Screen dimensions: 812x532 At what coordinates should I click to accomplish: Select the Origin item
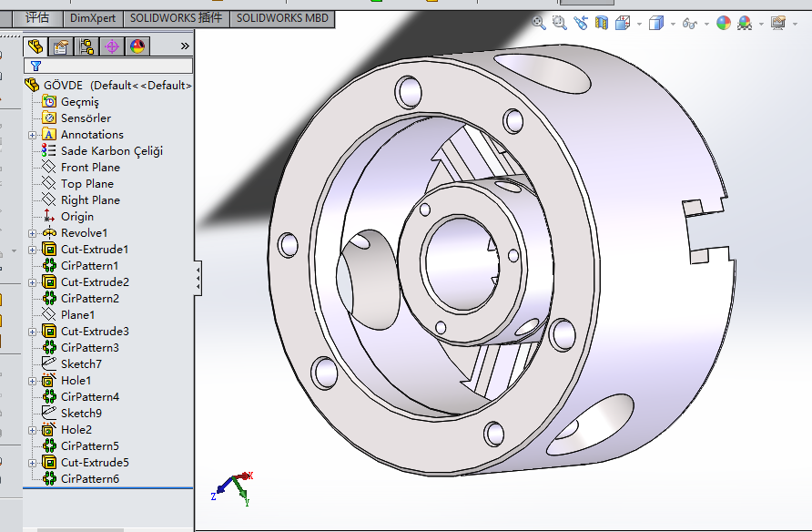click(77, 217)
